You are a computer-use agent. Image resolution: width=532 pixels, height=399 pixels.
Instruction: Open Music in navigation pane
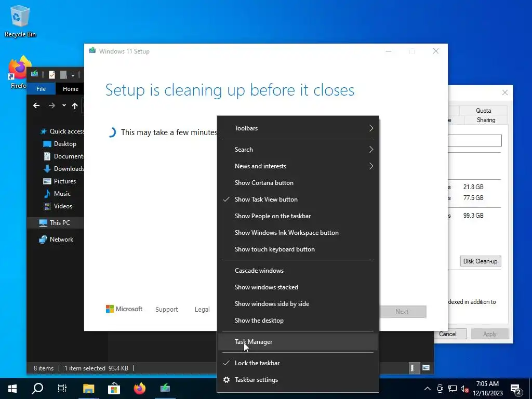coord(57,194)
